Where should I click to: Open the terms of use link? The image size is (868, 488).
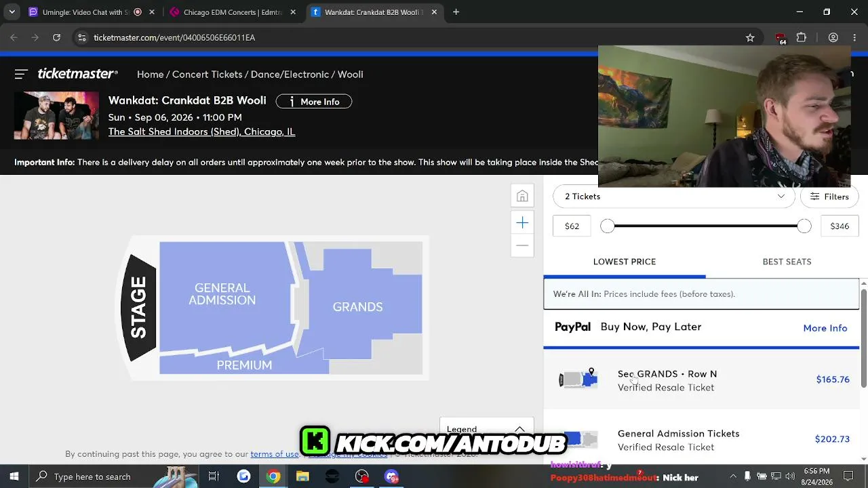[x=275, y=454]
